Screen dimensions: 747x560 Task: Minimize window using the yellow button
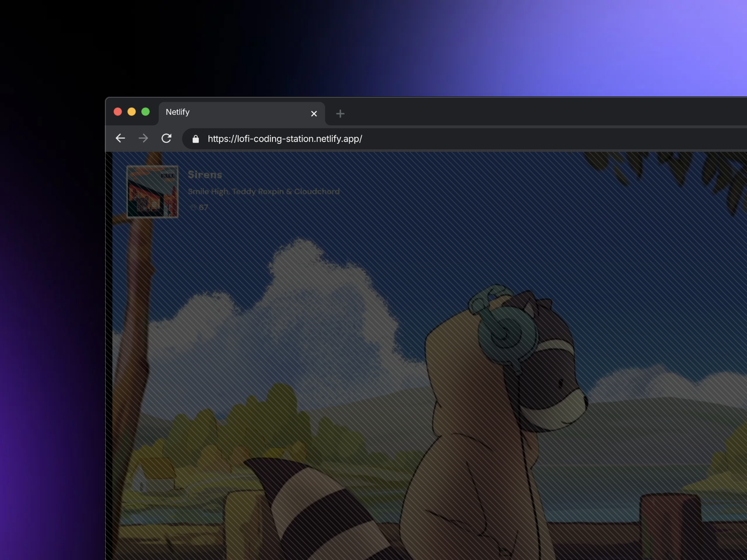pos(132,112)
